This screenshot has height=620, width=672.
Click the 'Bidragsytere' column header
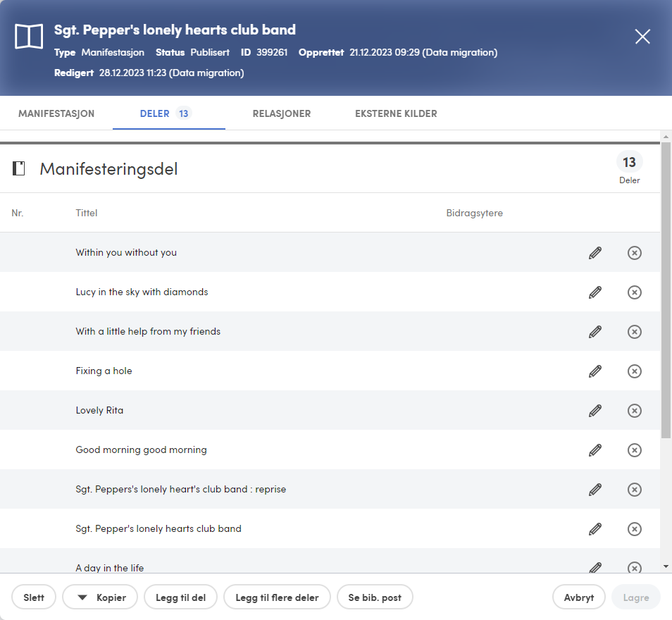coord(475,213)
